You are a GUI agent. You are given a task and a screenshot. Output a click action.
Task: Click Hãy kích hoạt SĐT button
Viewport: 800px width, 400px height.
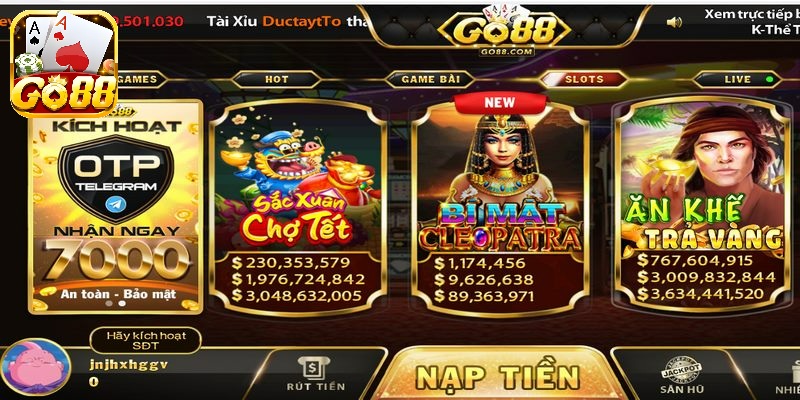pos(145,340)
